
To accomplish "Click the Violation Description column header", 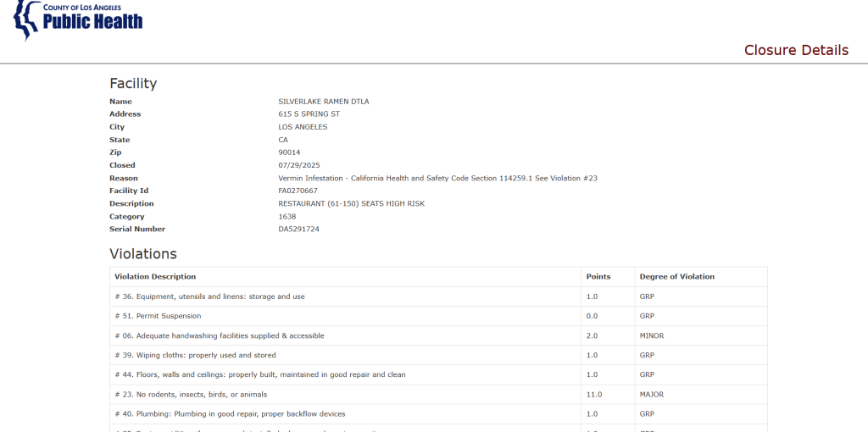I will [155, 277].
